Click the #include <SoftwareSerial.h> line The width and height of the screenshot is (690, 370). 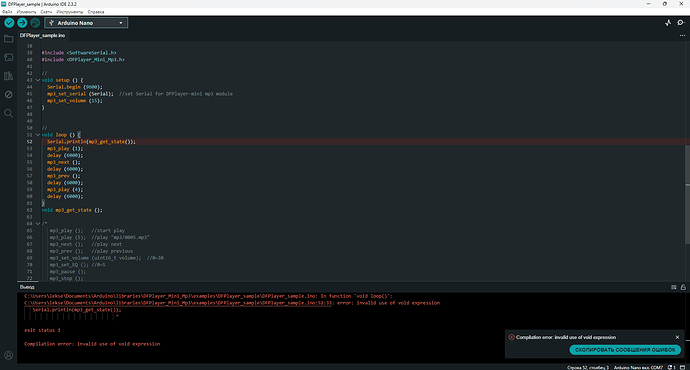coord(79,53)
